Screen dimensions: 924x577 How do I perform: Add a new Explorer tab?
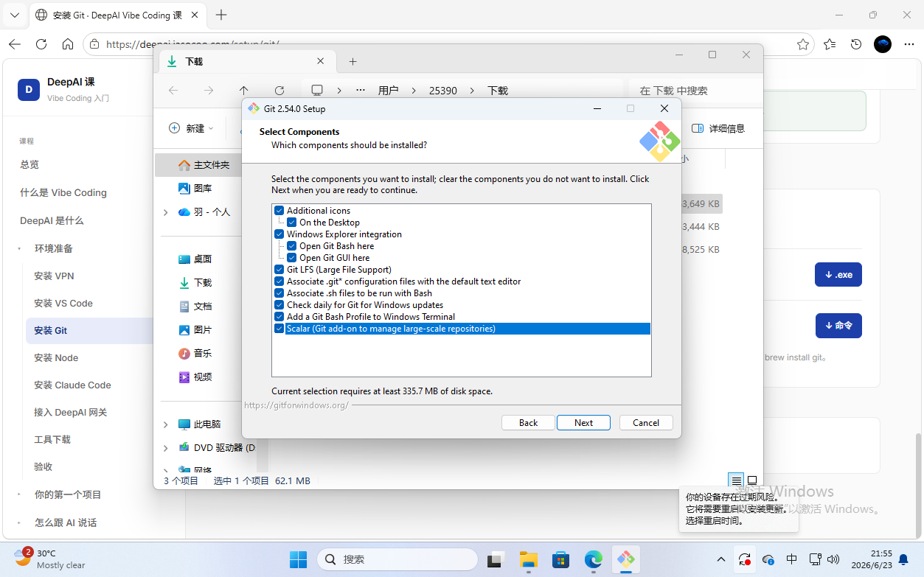tap(352, 62)
